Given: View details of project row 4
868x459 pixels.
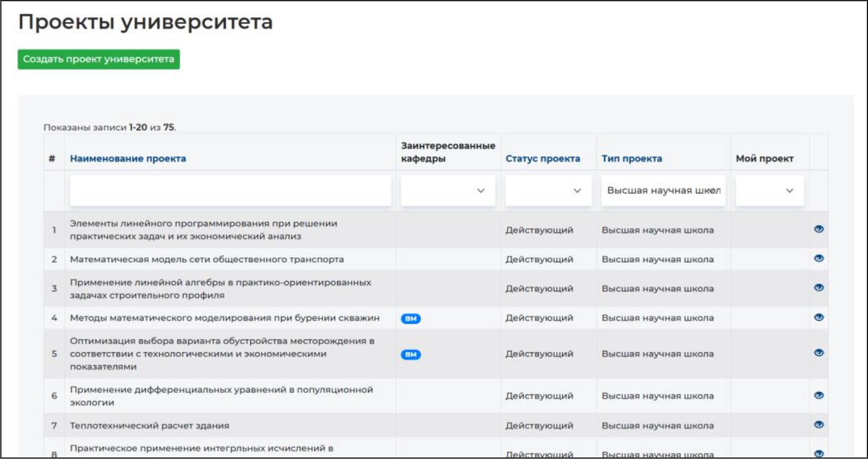Looking at the screenshot, I should (x=818, y=317).
